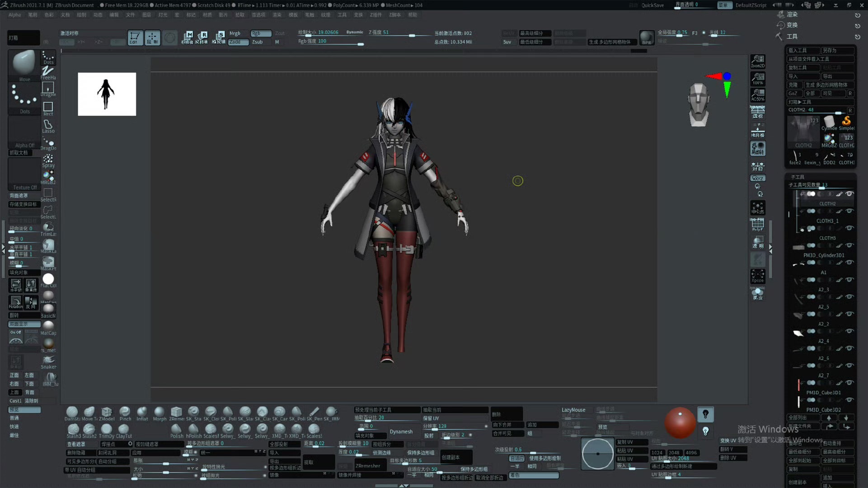Image resolution: width=868 pixels, height=488 pixels.
Task: Frame the model with 中心点 icon
Action: tap(758, 207)
